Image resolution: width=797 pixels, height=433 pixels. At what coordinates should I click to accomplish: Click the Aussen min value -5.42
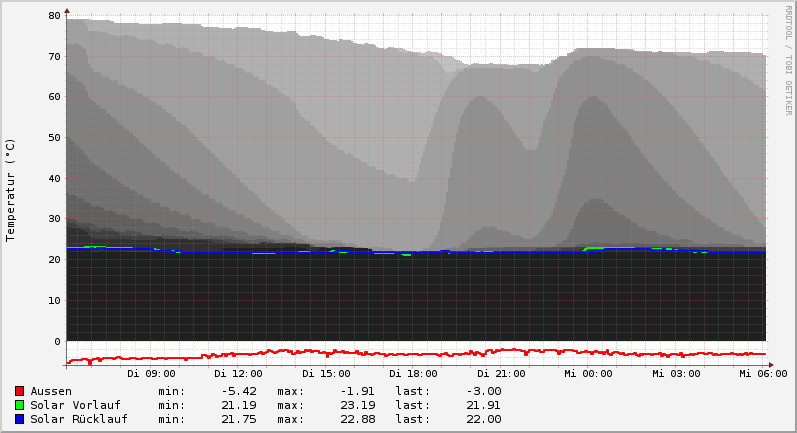(x=239, y=391)
